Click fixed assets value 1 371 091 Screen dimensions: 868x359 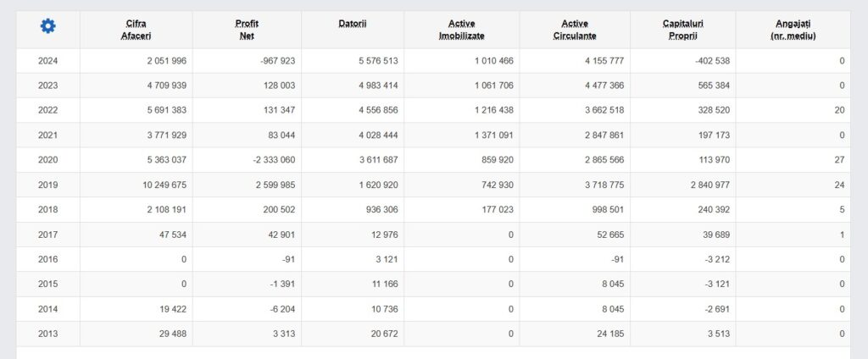(488, 135)
